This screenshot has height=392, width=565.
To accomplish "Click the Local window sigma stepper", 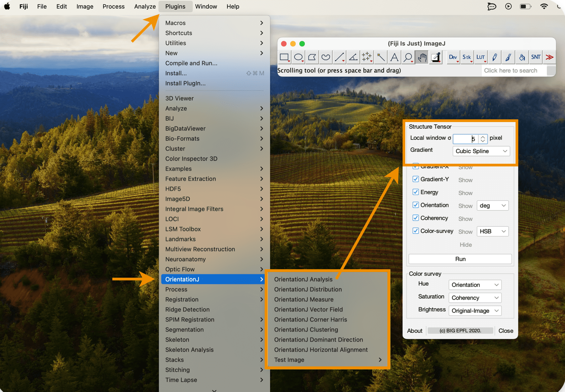I will (483, 139).
